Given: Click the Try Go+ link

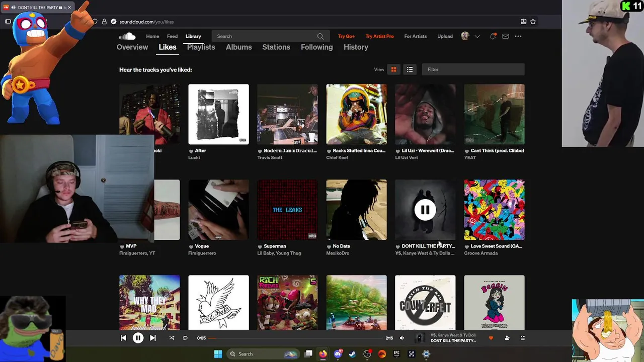Looking at the screenshot, I should (x=346, y=36).
